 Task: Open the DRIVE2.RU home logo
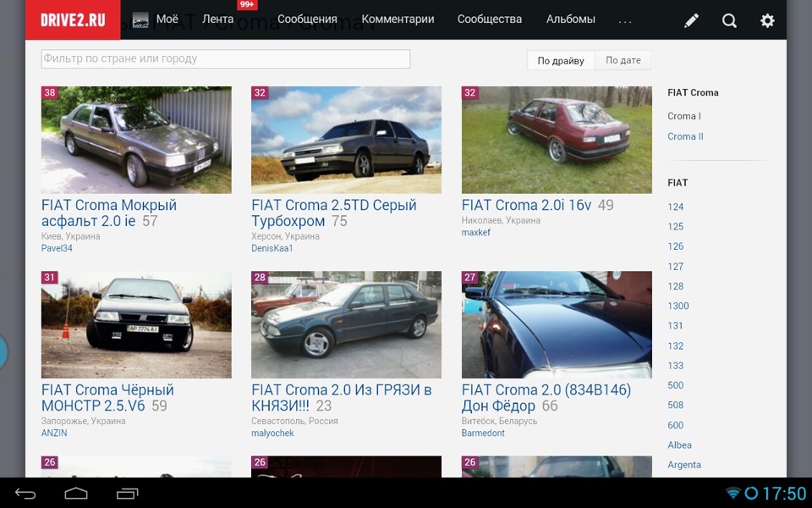pos(73,19)
